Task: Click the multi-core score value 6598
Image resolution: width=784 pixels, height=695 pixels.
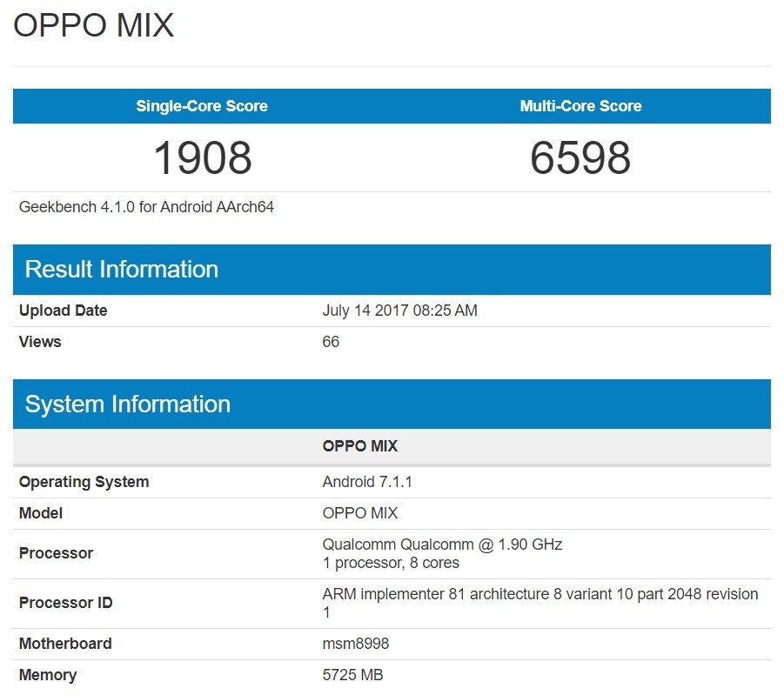Action: [580, 157]
